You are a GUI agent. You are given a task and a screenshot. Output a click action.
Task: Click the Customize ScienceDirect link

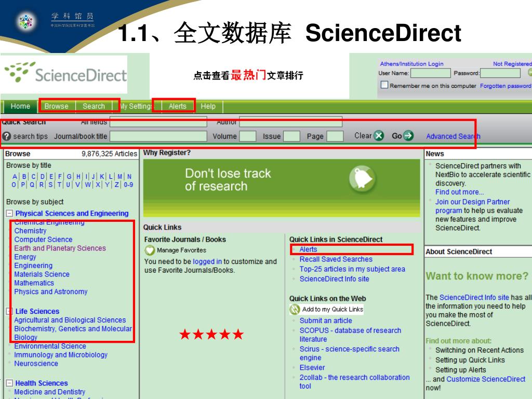pyautogui.click(x=486, y=379)
